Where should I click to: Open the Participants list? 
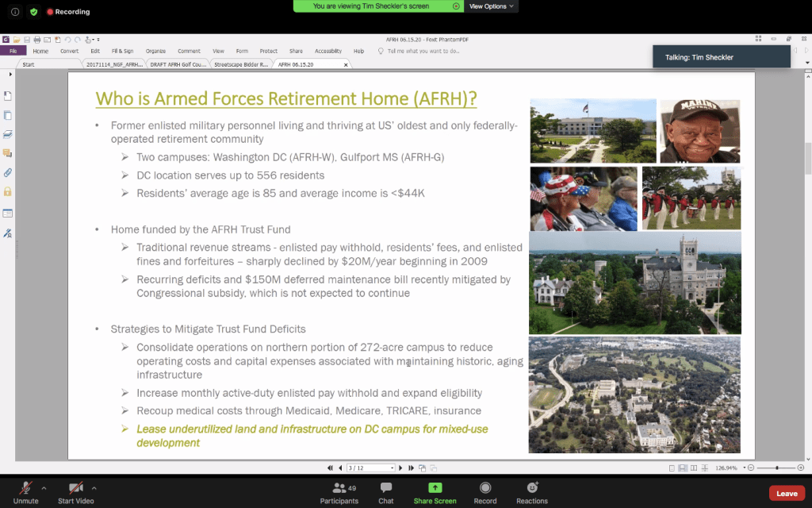[x=339, y=492]
